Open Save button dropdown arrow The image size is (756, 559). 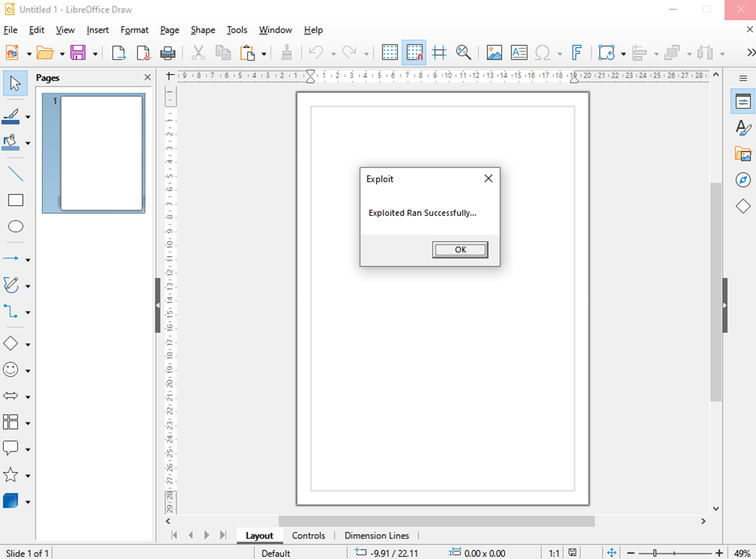click(x=95, y=54)
